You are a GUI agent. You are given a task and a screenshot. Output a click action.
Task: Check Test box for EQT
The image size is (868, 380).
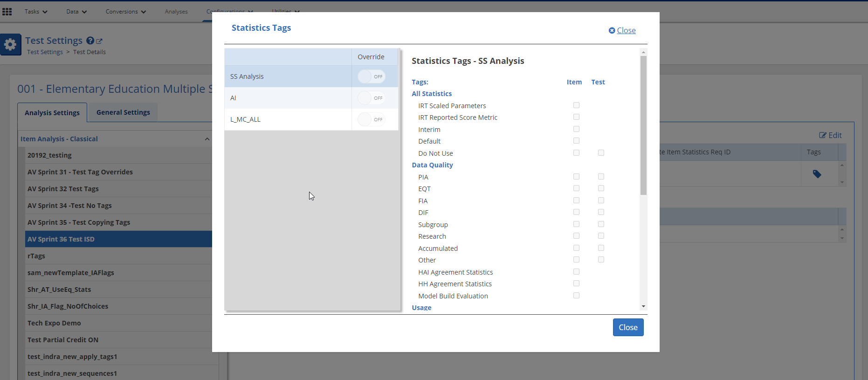pyautogui.click(x=601, y=188)
